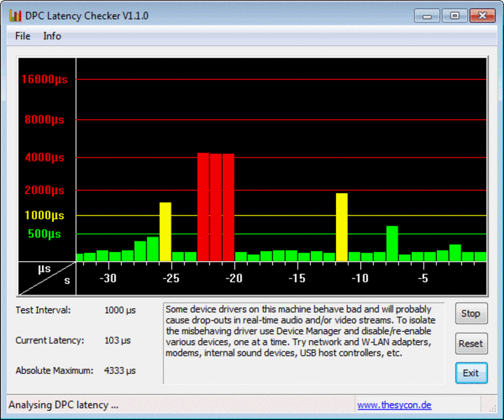The image size is (504, 420).
Task: Click the Analysing DPC latency status text
Action: point(63,405)
